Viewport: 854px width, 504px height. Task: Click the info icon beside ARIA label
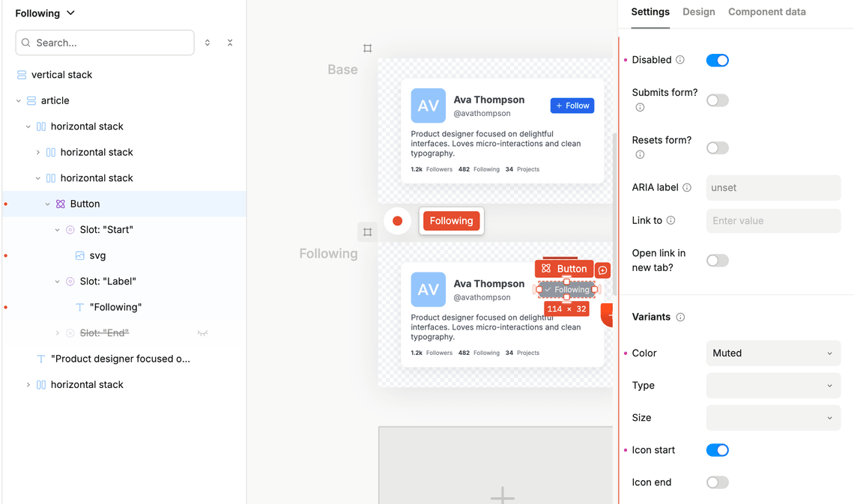pyautogui.click(x=687, y=188)
